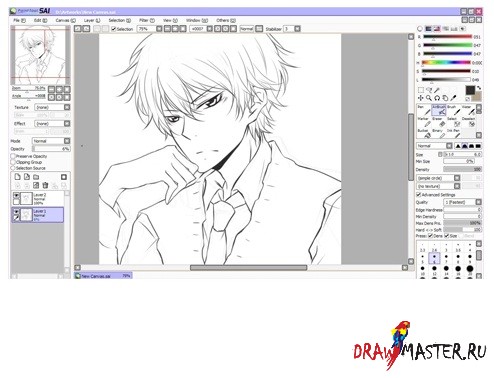
Task: Delete the selected layer with trash icon
Action: pos(45,185)
